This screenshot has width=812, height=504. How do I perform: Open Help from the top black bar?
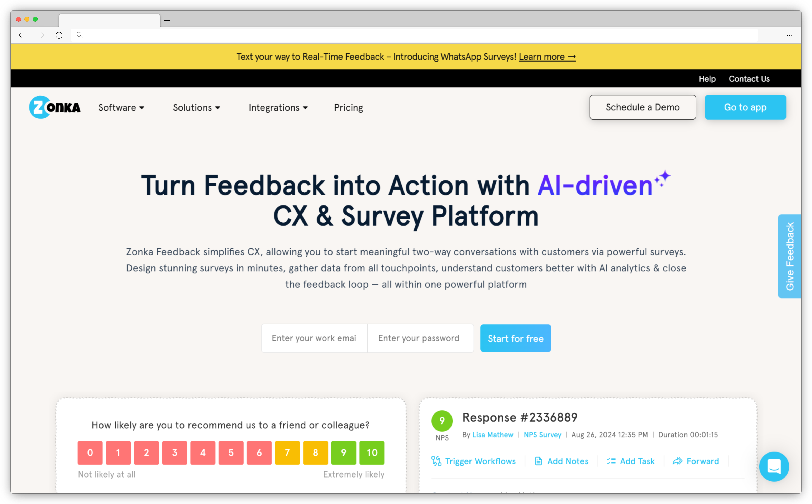(x=707, y=79)
